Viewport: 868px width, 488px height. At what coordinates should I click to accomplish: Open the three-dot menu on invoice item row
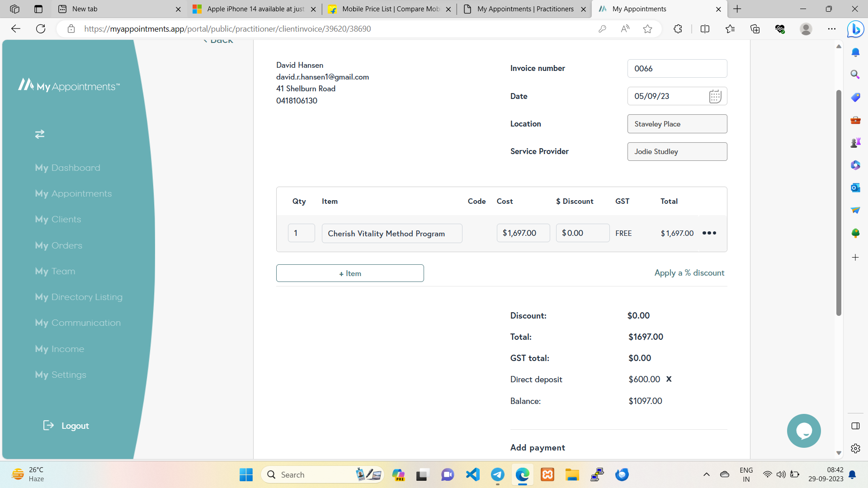(x=709, y=233)
